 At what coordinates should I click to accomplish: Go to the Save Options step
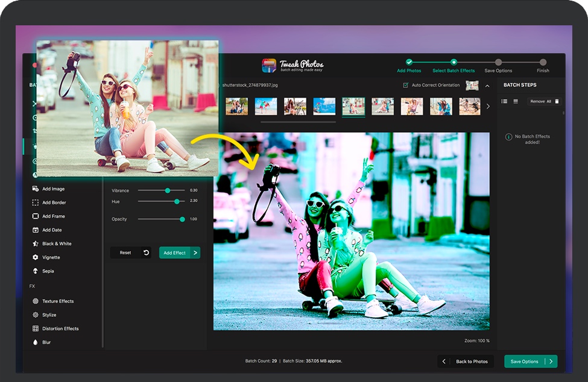pos(498,62)
